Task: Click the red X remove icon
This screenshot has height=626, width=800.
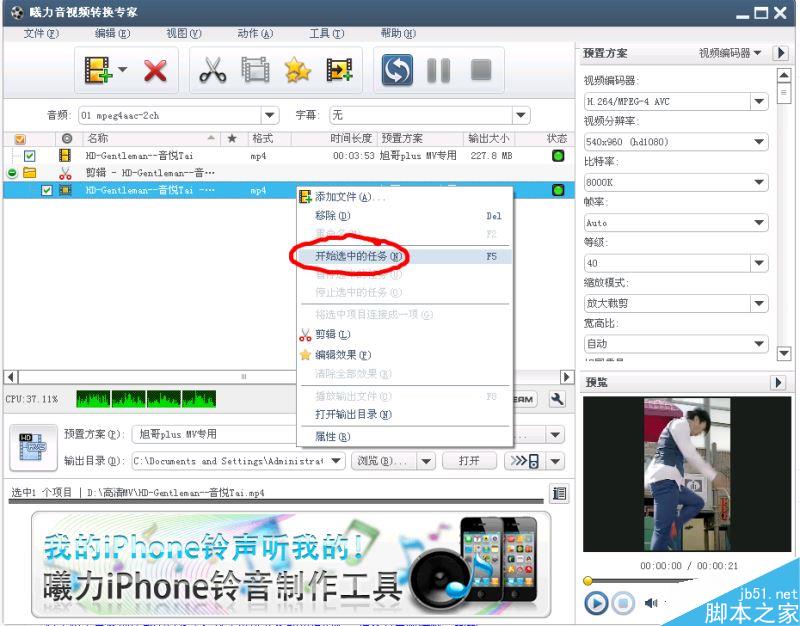Action: [155, 70]
